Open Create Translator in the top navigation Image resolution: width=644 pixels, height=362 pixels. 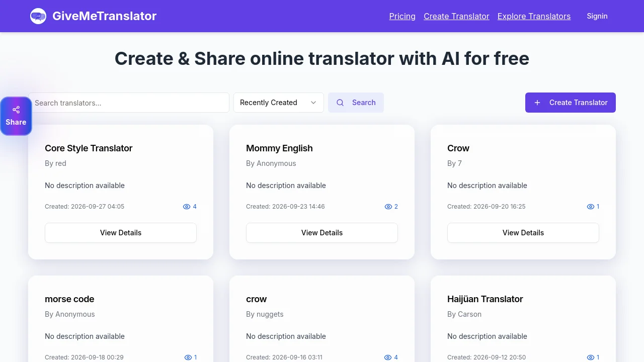[456, 16]
